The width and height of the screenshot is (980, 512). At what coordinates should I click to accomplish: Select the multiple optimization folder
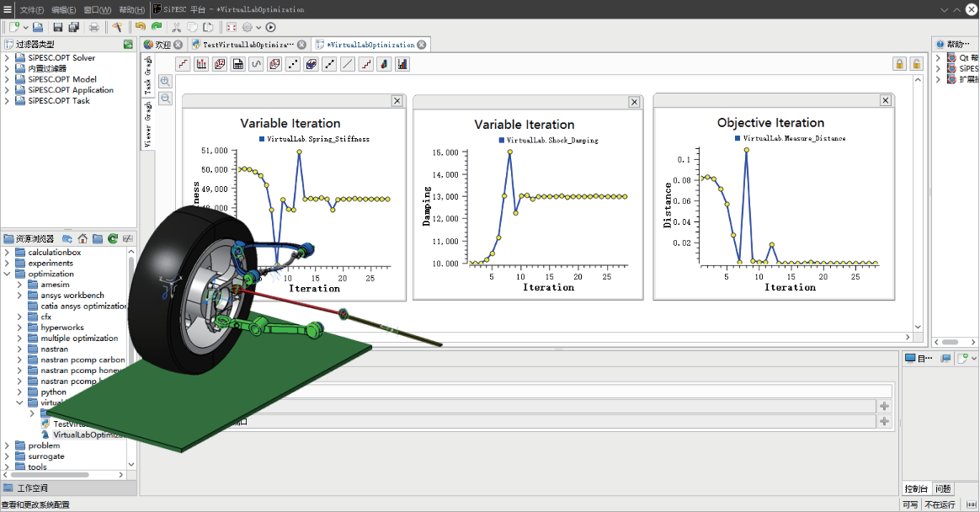point(79,339)
